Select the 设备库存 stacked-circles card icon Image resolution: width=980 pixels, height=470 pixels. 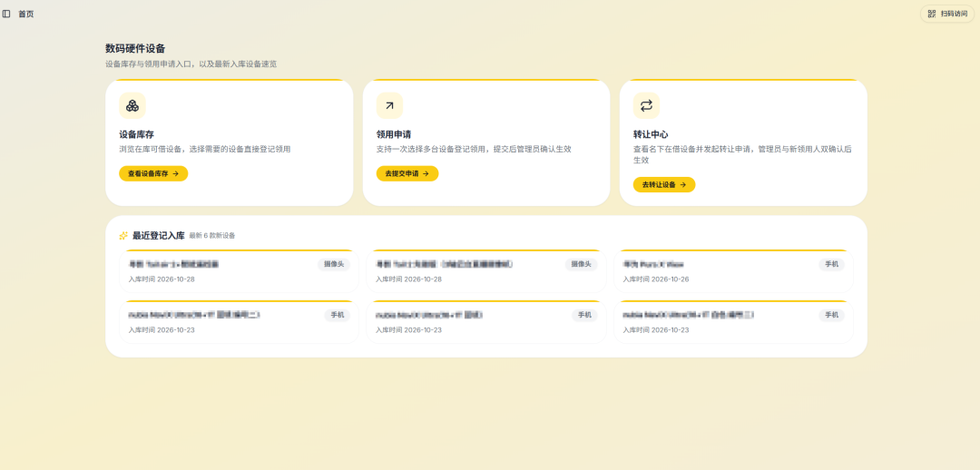pyautogui.click(x=132, y=105)
